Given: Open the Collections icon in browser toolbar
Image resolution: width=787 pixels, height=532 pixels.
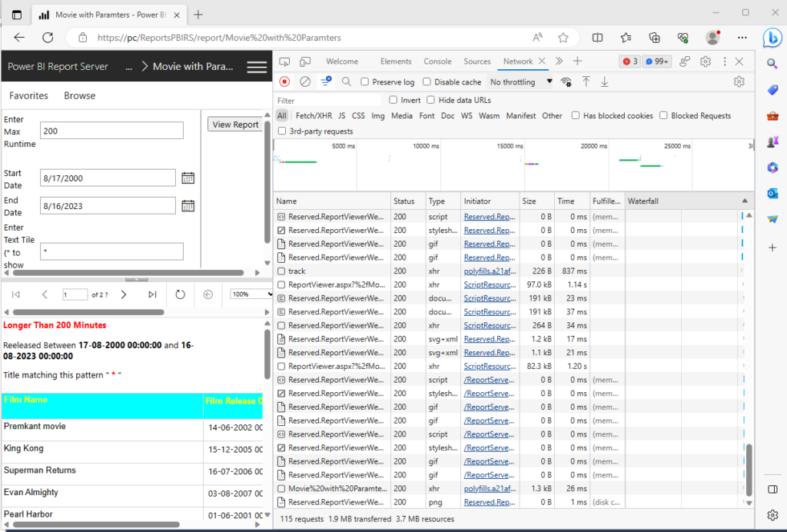Looking at the screenshot, I should pos(654,38).
